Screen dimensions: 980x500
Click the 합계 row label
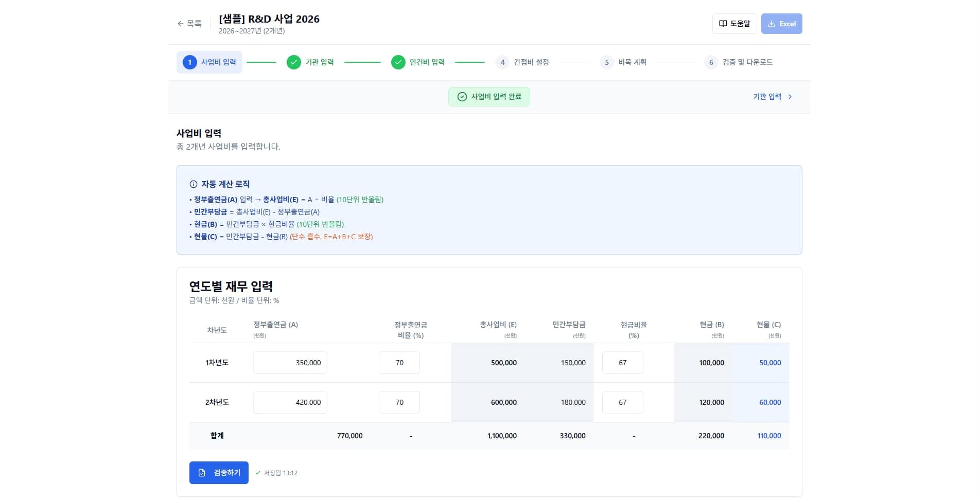[217, 436]
